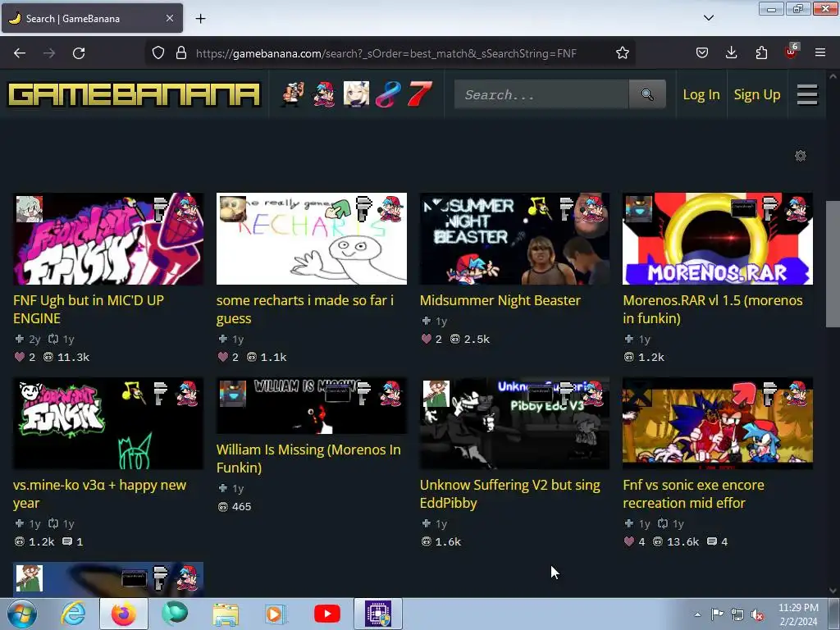This screenshot has height=630, width=840.
Task: Click the first pixel character game icon in header
Action: pyautogui.click(x=293, y=94)
